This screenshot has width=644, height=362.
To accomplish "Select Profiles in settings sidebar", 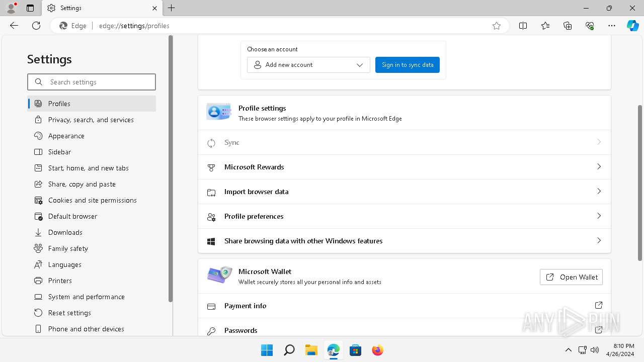I will [92, 104].
